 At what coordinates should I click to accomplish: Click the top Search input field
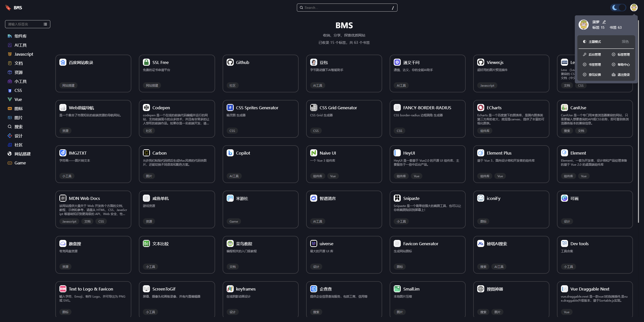(347, 8)
